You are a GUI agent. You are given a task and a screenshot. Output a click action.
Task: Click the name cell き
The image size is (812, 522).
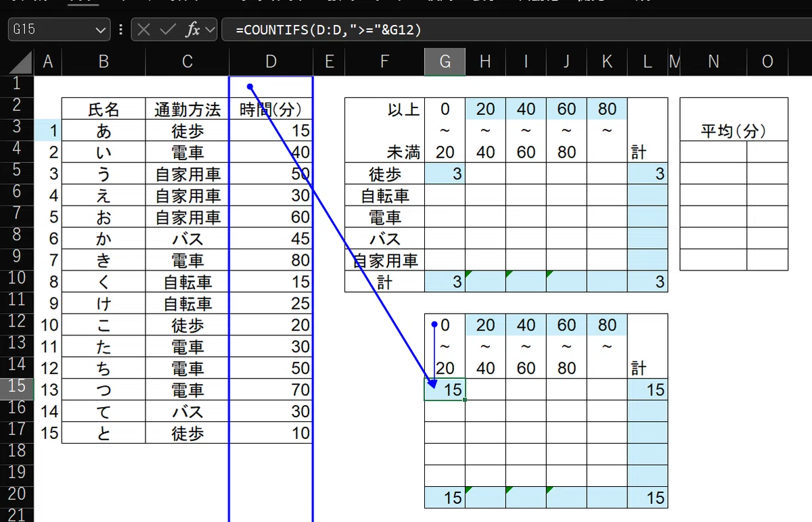104,260
